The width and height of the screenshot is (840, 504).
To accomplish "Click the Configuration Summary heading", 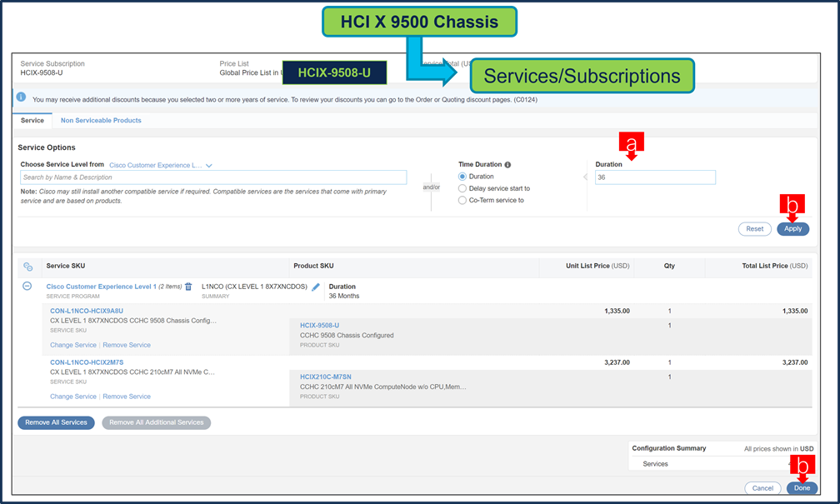I will click(x=669, y=448).
